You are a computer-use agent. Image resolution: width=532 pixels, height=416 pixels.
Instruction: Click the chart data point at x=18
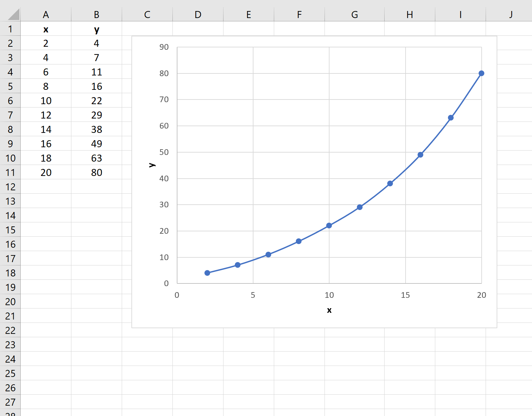click(451, 118)
